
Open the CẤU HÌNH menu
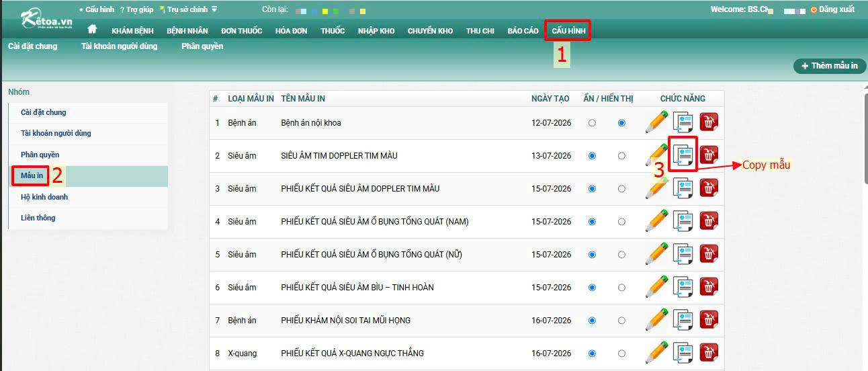[x=568, y=31]
